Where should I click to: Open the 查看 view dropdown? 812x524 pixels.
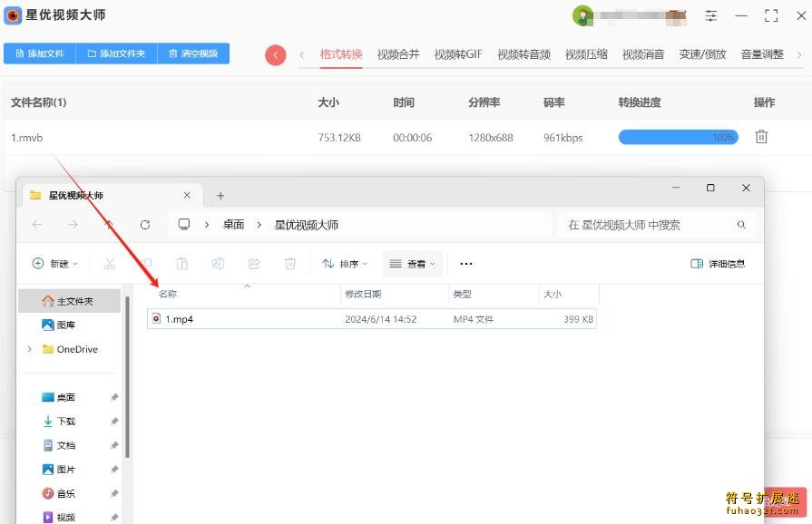coord(412,264)
